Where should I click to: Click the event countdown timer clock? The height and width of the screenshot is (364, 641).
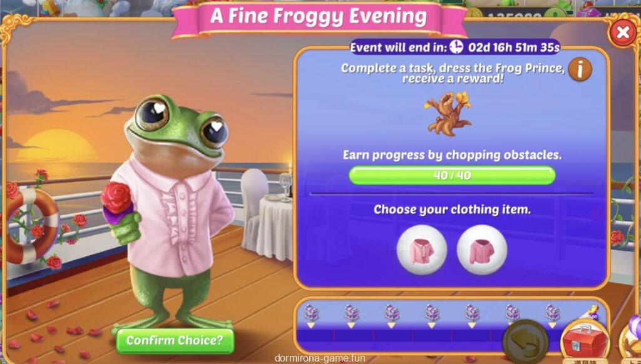pos(456,48)
